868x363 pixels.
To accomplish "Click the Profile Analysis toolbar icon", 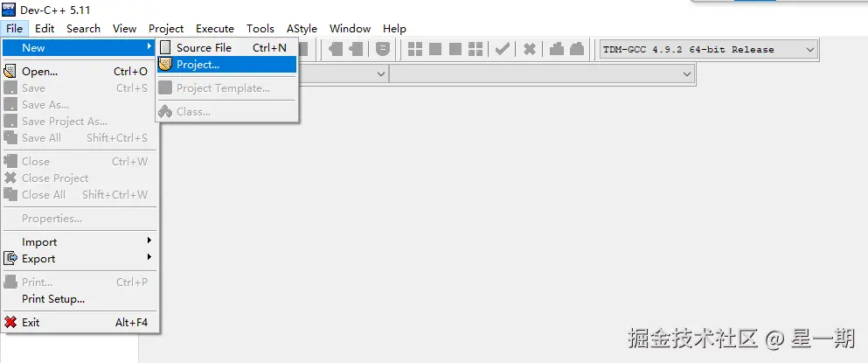I will [557, 49].
